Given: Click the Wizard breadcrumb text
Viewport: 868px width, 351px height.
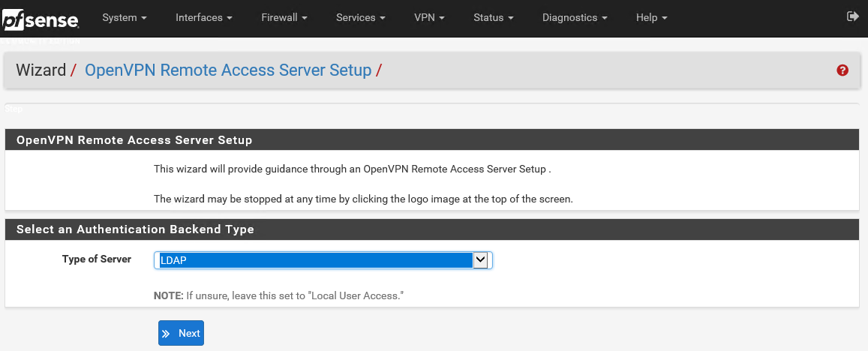Looking at the screenshot, I should click(41, 70).
